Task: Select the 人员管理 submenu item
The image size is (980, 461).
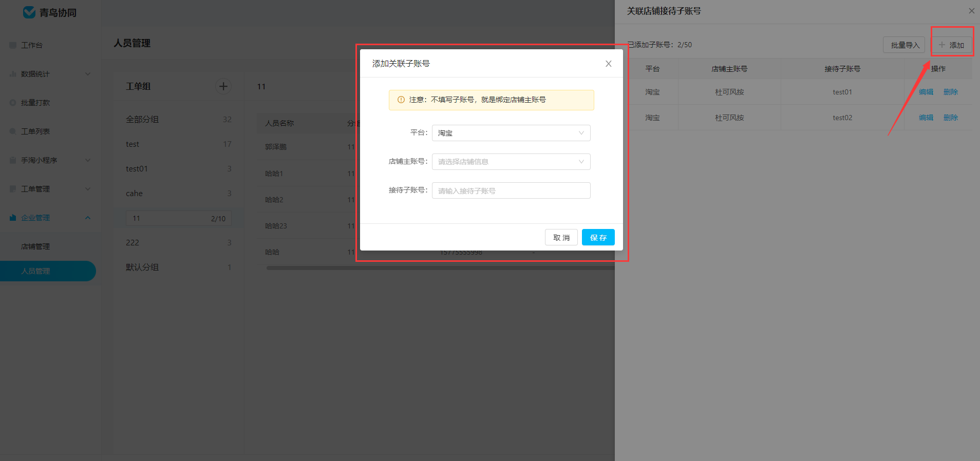Action: [48, 271]
